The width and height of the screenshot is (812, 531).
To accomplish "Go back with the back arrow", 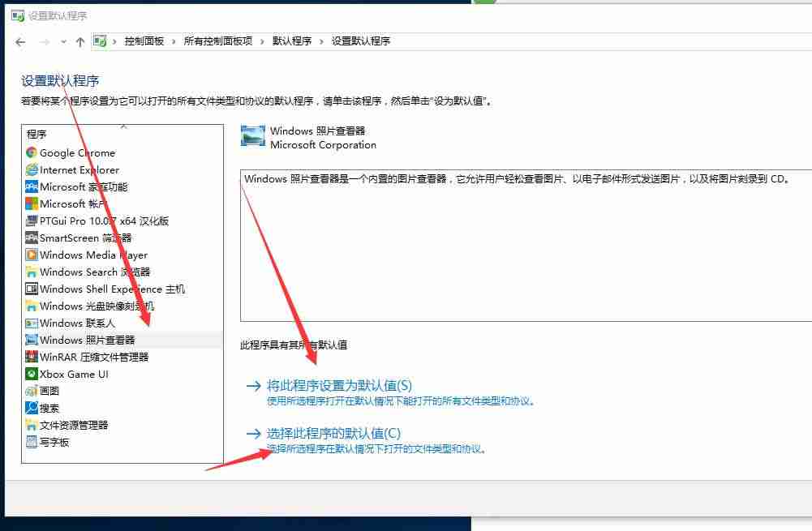I will [20, 42].
